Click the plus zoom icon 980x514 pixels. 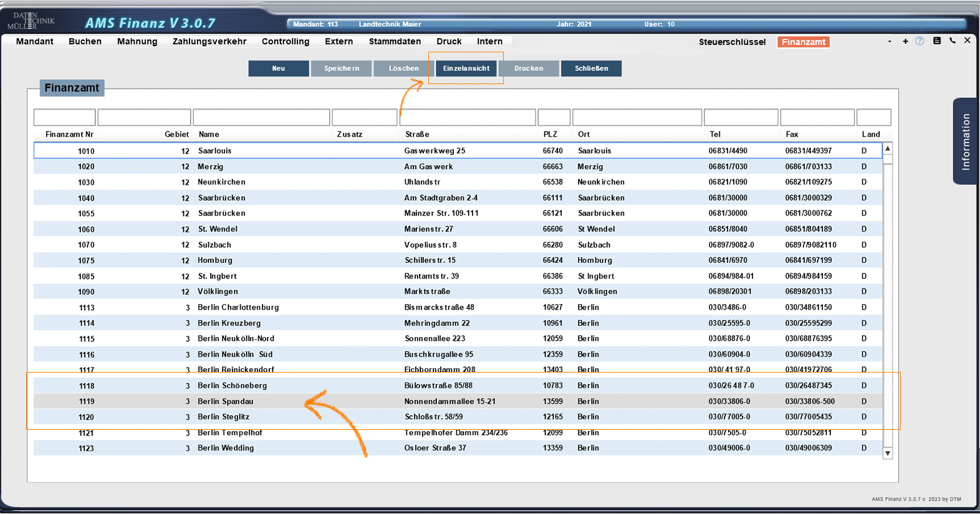tap(905, 41)
